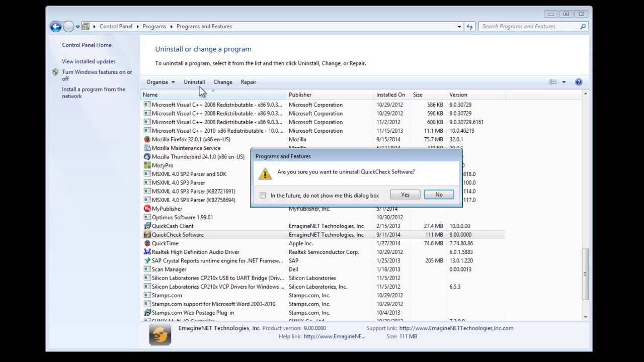Sort list by Name column header
Viewport: 644px width, 362px height.
pyautogui.click(x=213, y=95)
